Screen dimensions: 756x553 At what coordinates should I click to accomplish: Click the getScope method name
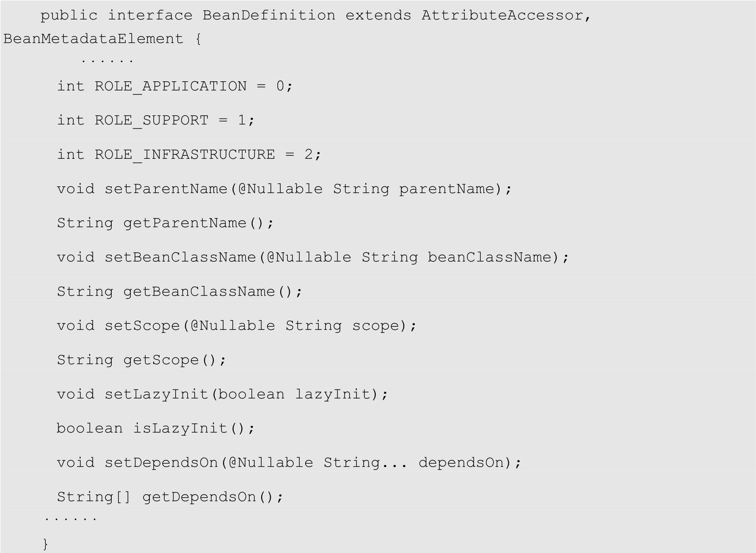point(161,360)
